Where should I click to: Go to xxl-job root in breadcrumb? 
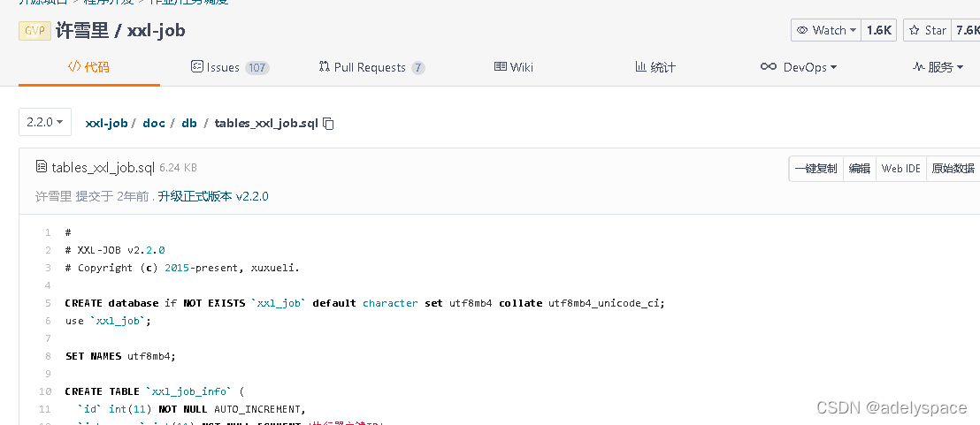tap(106, 123)
